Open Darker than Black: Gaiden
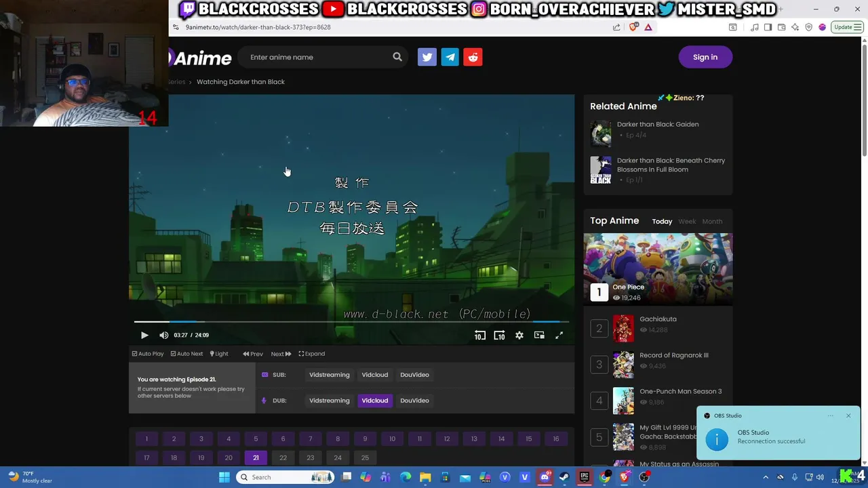Screen dimensions: 868x488 point(658,124)
